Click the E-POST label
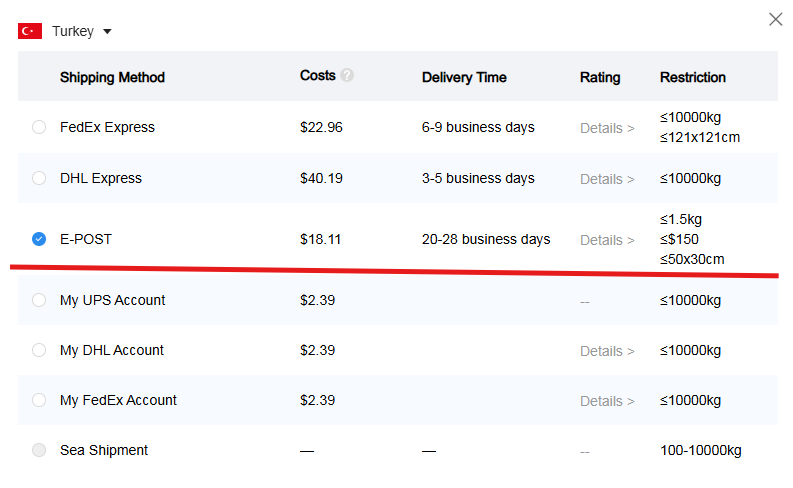 click(86, 239)
